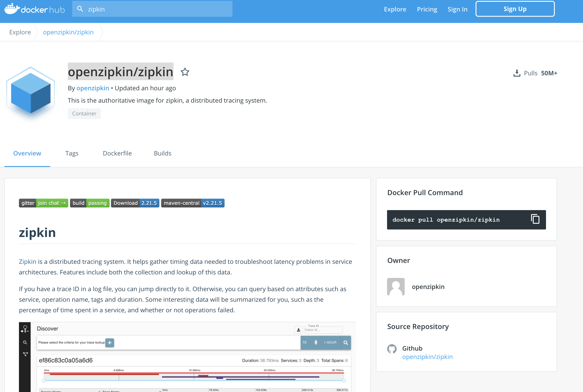Click the trace timeline range slider handle

click(43, 381)
